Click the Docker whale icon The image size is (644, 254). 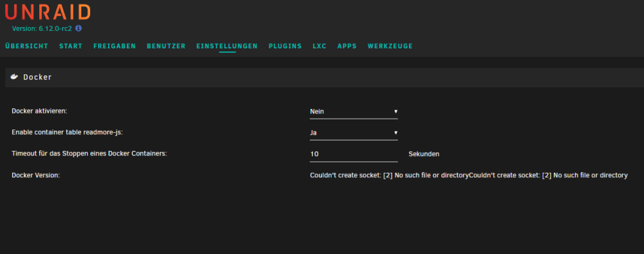pyautogui.click(x=14, y=77)
